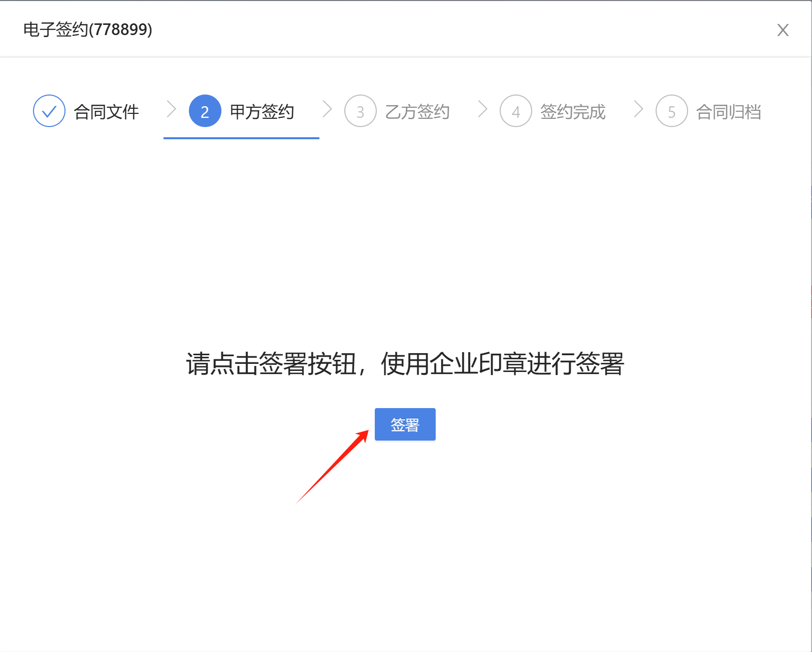Click the chevron arrow after 合同文件
The height and width of the screenshot is (652, 812).
tap(172, 109)
